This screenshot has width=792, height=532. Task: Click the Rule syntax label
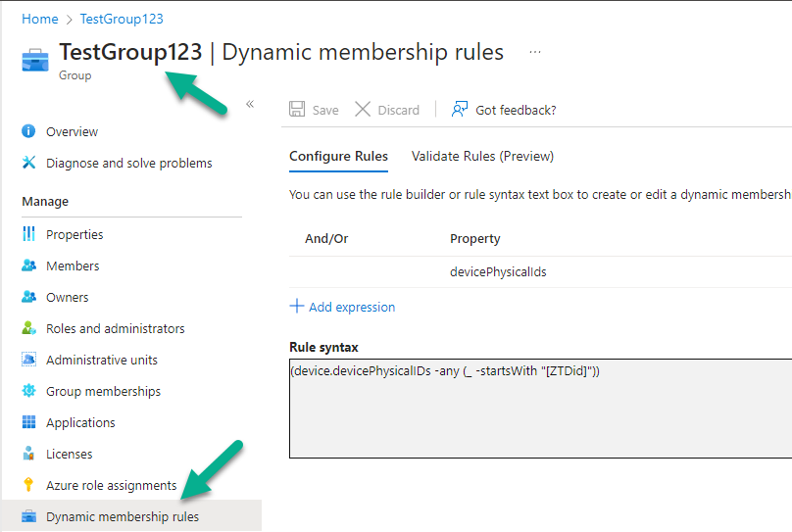[x=323, y=347]
